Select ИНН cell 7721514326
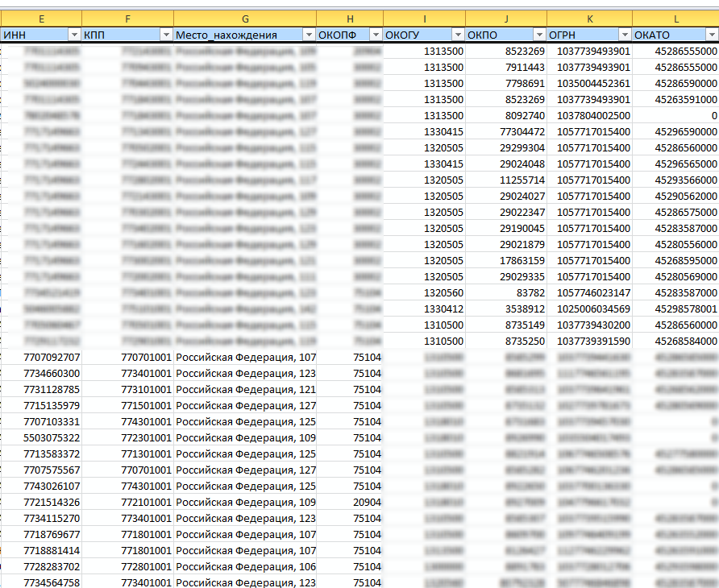Image resolution: width=719 pixels, height=588 pixels. click(41, 503)
